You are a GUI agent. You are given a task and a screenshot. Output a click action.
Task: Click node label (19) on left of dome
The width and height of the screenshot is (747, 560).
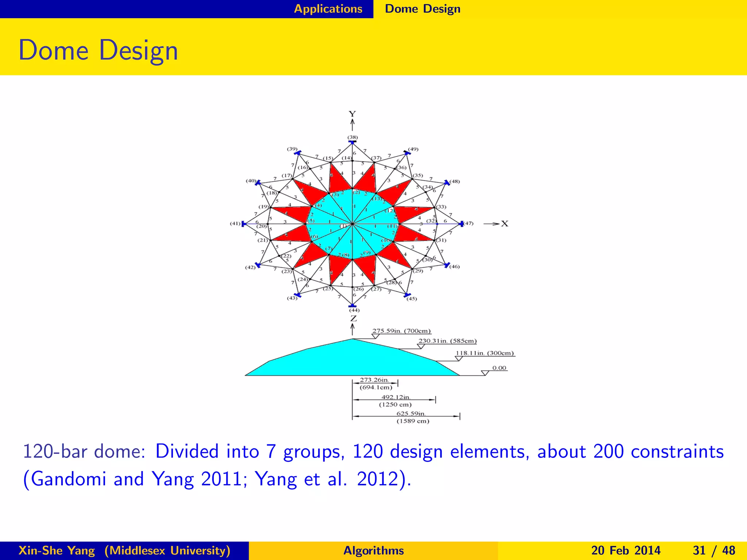(x=264, y=207)
